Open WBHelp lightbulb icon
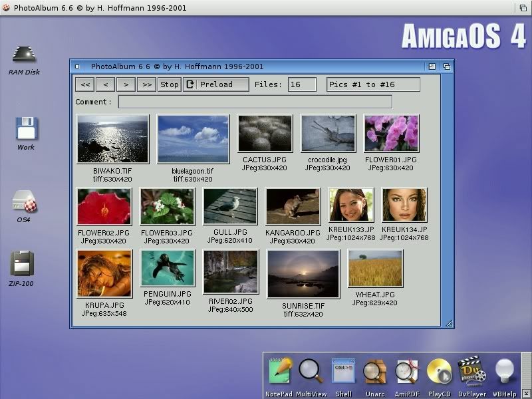The height and width of the screenshot is (399, 532). 504,370
